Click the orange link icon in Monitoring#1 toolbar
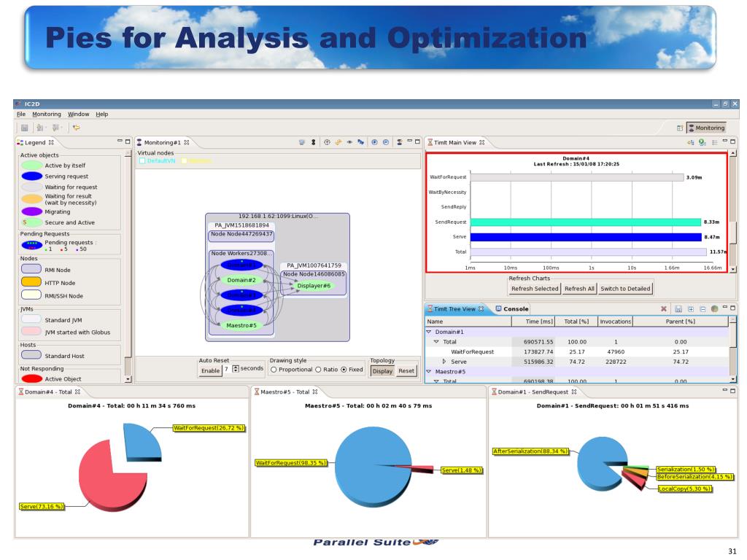The width and height of the screenshot is (747, 560). coord(338,142)
